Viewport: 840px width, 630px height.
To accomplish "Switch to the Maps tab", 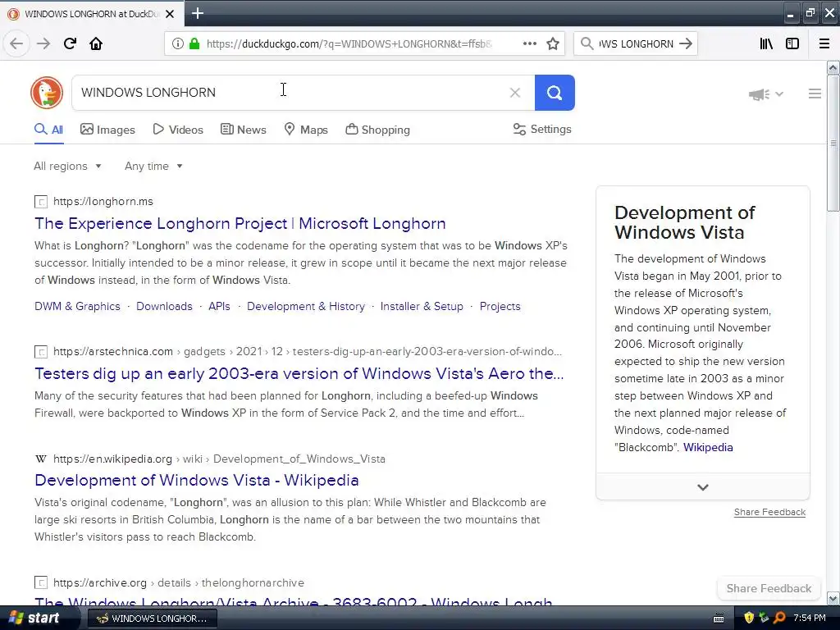I will click(x=306, y=130).
